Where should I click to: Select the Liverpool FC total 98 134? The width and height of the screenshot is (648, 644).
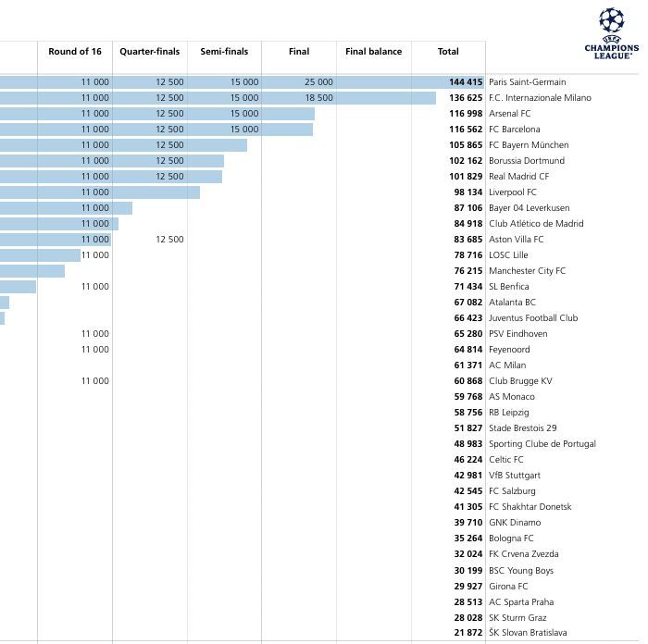tap(468, 192)
